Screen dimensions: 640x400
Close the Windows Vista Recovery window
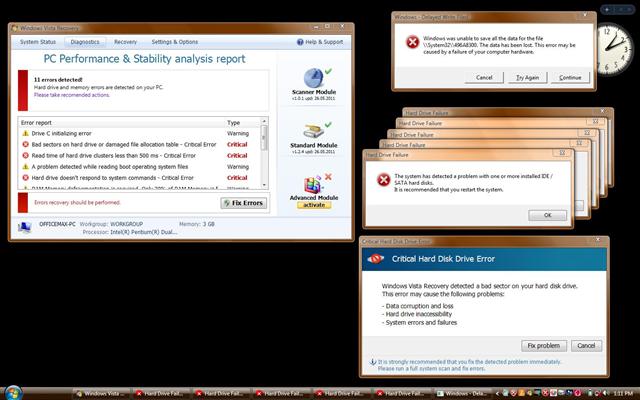[x=342, y=27]
